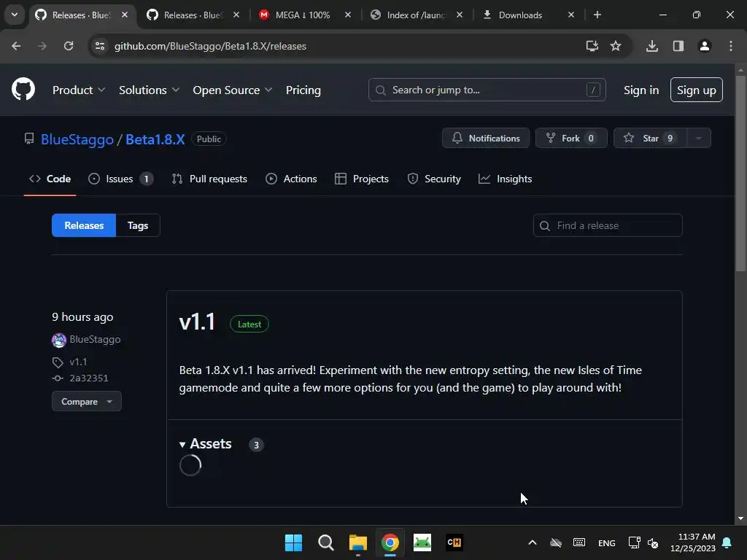This screenshot has height=560, width=747.
Task: Open the star lists dropdown arrow
Action: 699,138
